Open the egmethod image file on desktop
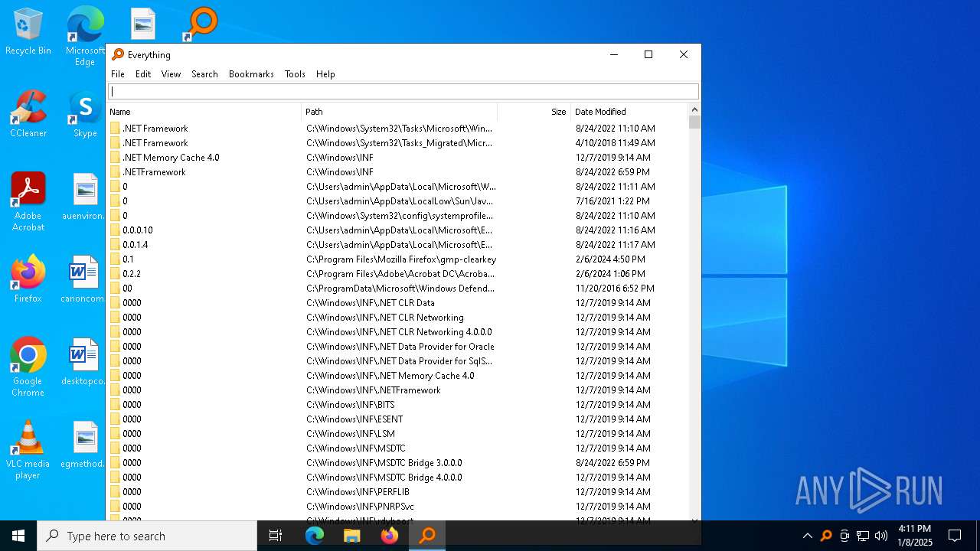The width and height of the screenshot is (980, 551). click(85, 445)
